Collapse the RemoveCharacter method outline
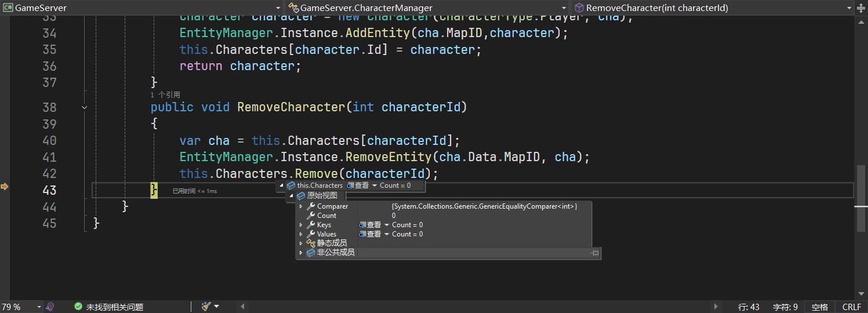The width and height of the screenshot is (868, 313). pos(85,107)
